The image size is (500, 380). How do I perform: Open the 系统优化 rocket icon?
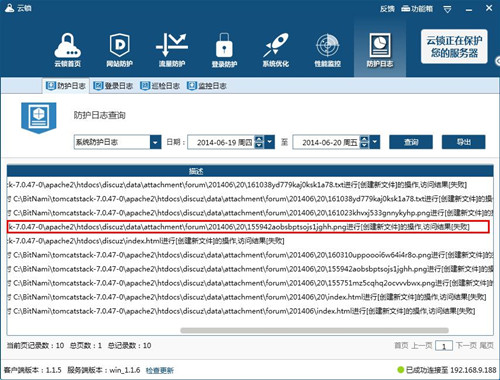click(276, 50)
